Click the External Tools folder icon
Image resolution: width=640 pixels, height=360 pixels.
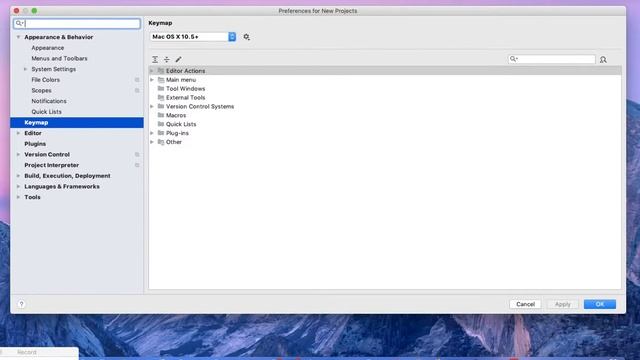(161, 98)
